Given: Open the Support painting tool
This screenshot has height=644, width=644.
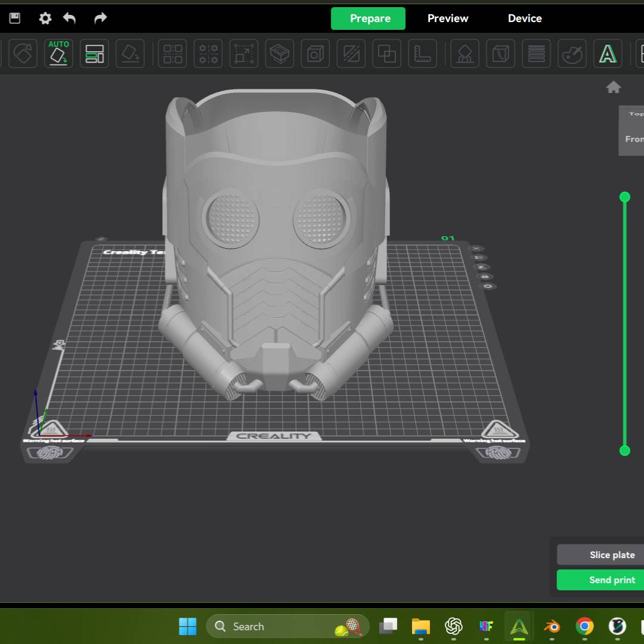Looking at the screenshot, I should (465, 54).
